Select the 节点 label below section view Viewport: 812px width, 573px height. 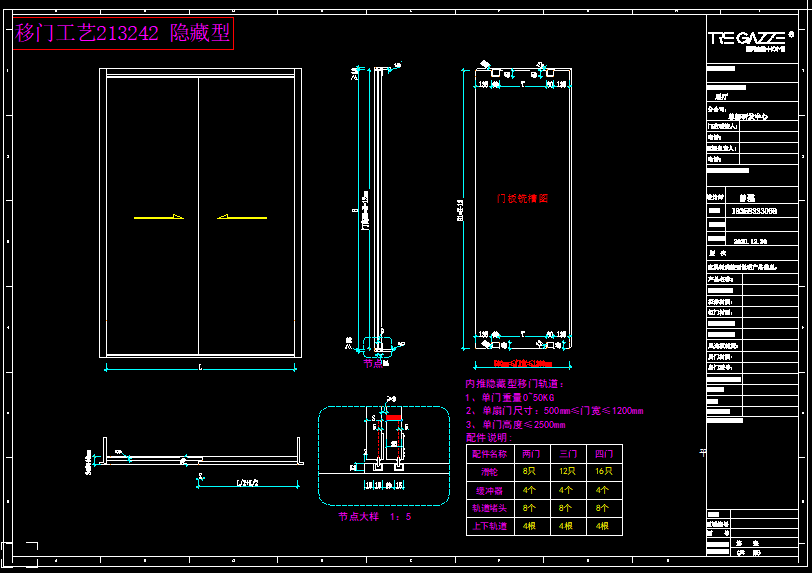click(x=373, y=364)
